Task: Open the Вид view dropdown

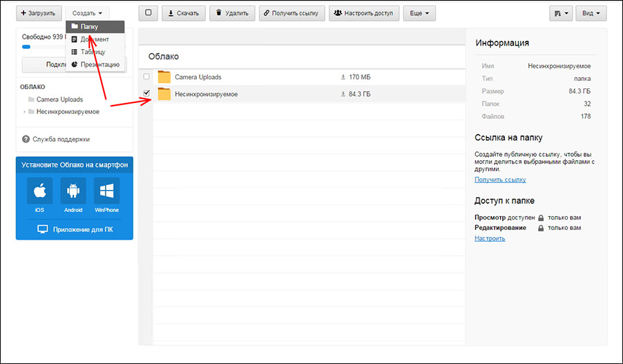Action: 591,13
